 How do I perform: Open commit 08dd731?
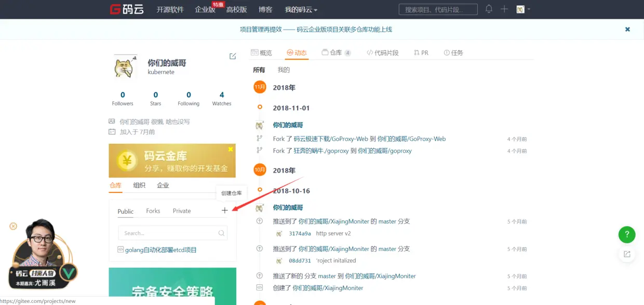pos(300,260)
